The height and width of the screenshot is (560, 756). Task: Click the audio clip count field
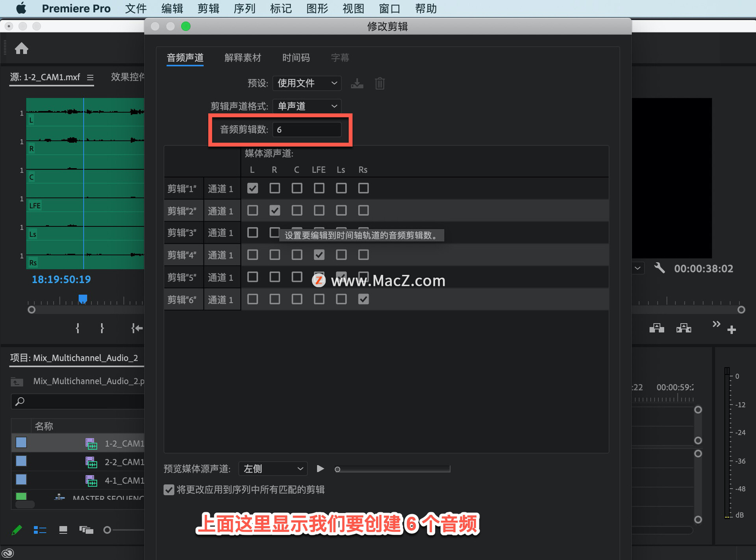(x=306, y=130)
